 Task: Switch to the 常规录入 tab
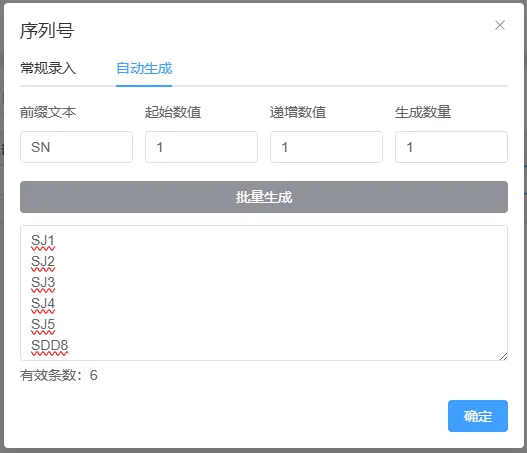tap(48, 68)
